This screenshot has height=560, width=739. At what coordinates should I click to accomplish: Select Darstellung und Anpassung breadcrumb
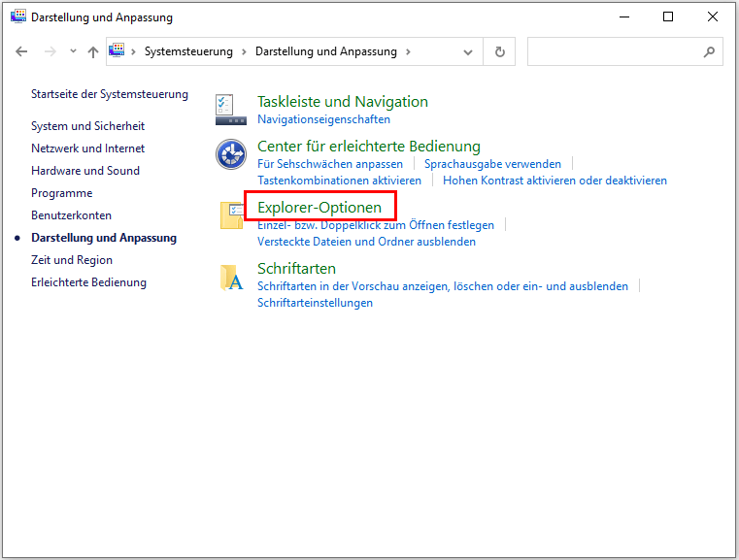point(326,51)
